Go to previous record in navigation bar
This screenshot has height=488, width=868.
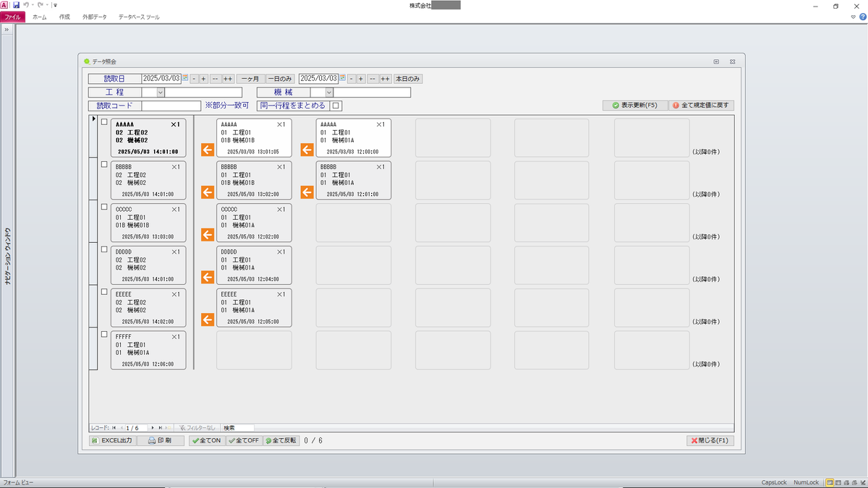[121, 428]
